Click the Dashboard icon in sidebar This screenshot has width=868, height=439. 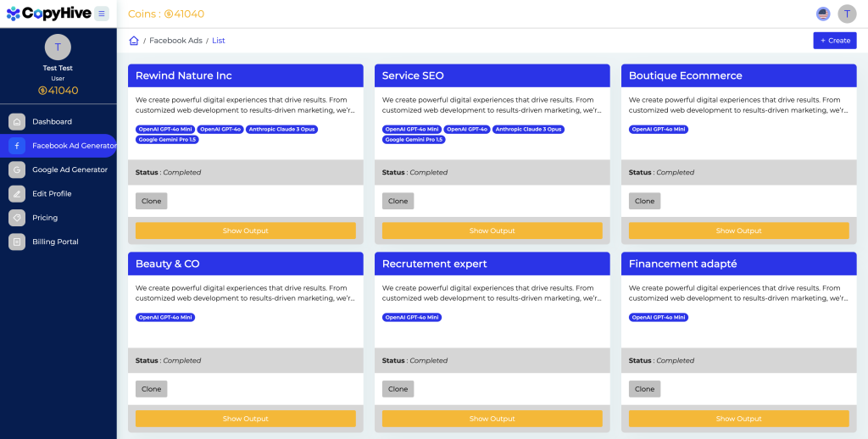[x=17, y=121]
